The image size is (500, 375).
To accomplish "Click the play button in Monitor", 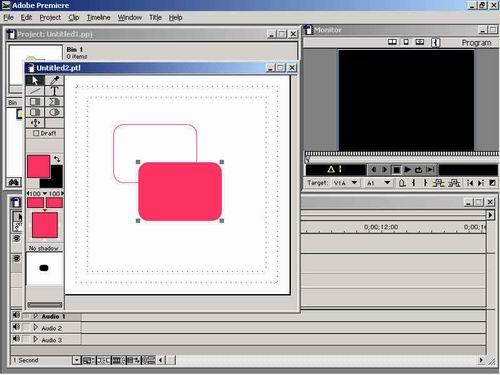I will (408, 170).
